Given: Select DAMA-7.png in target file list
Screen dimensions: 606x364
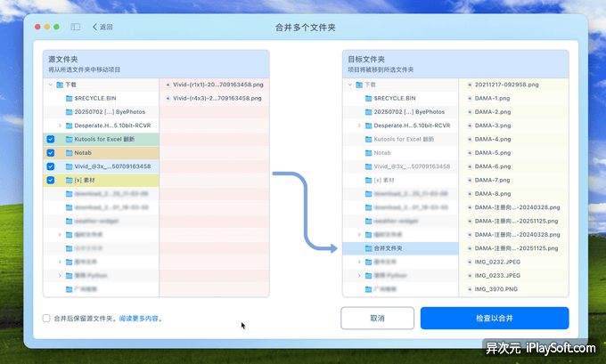Looking at the screenshot, I should pyautogui.click(x=513, y=180).
